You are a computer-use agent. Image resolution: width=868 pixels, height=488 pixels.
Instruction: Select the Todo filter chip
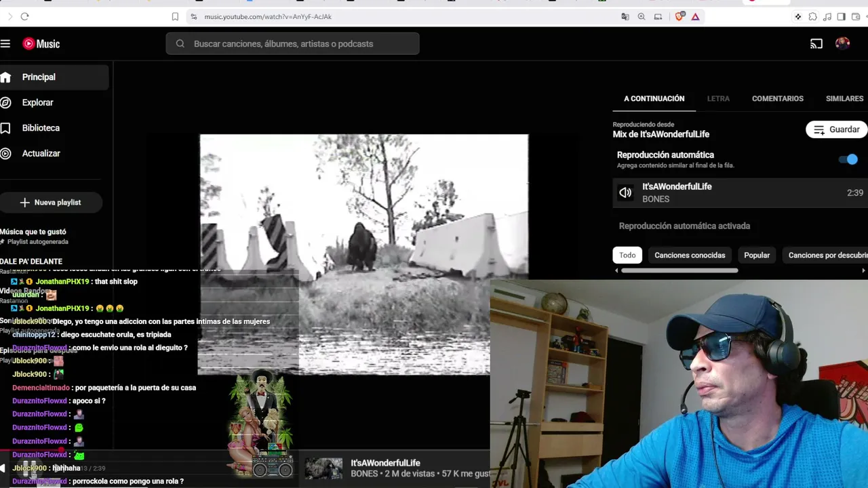click(x=627, y=256)
